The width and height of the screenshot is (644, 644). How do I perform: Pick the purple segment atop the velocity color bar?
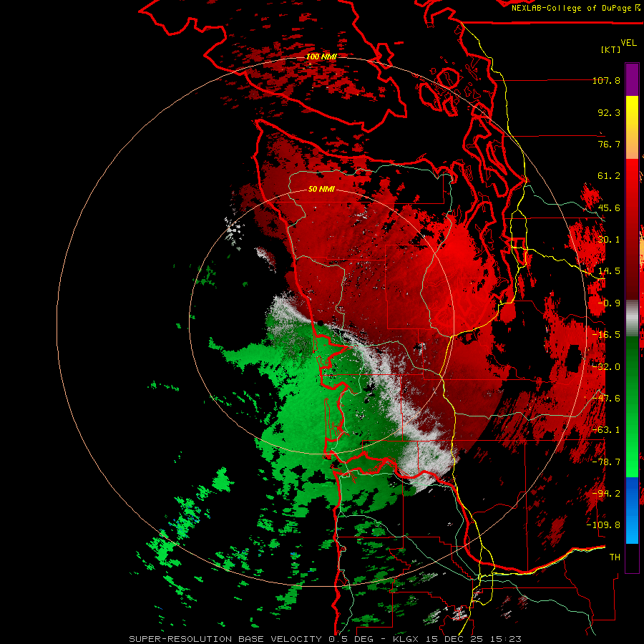pyautogui.click(x=632, y=79)
